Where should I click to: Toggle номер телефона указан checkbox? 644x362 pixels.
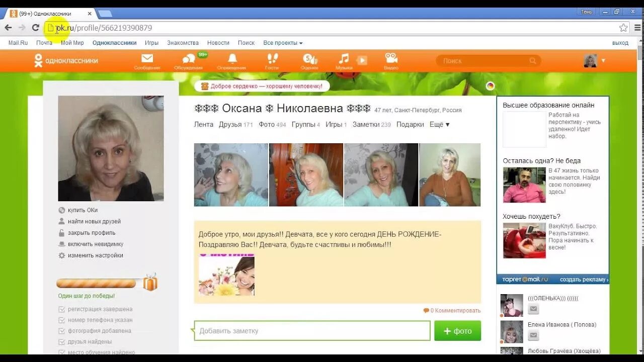click(x=62, y=320)
